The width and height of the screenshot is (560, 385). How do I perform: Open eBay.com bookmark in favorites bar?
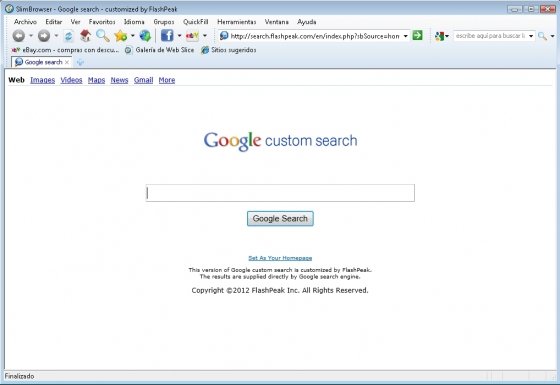(65, 50)
